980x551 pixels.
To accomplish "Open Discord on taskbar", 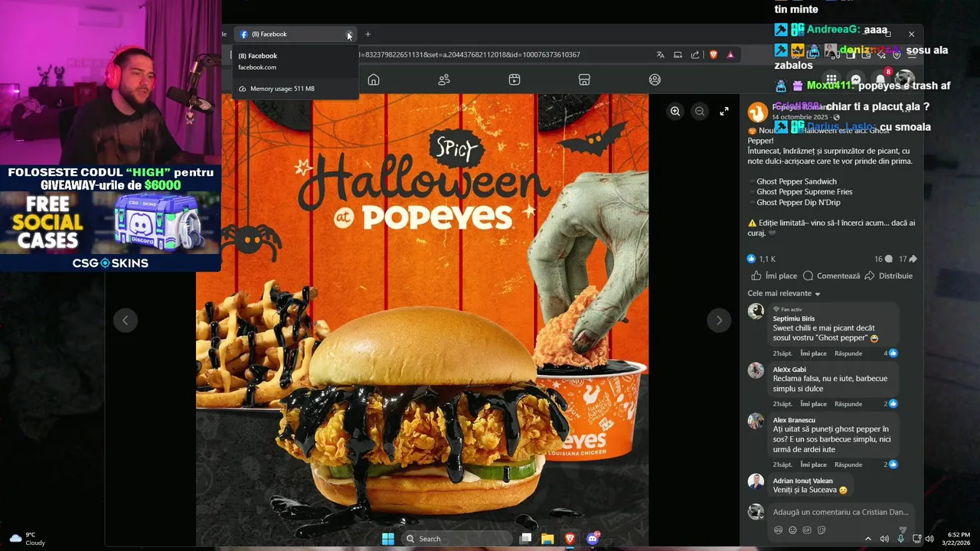I will click(x=592, y=539).
